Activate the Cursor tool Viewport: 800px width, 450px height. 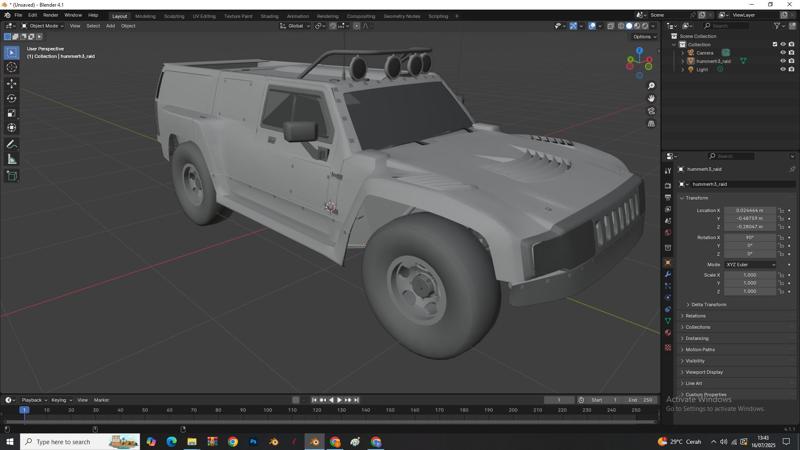pos(12,67)
